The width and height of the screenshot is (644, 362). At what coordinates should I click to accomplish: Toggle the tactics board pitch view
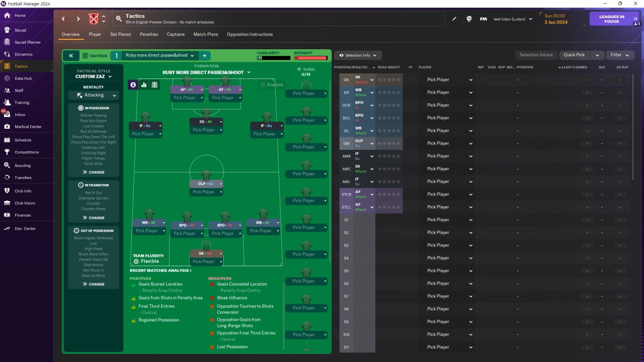click(x=154, y=85)
